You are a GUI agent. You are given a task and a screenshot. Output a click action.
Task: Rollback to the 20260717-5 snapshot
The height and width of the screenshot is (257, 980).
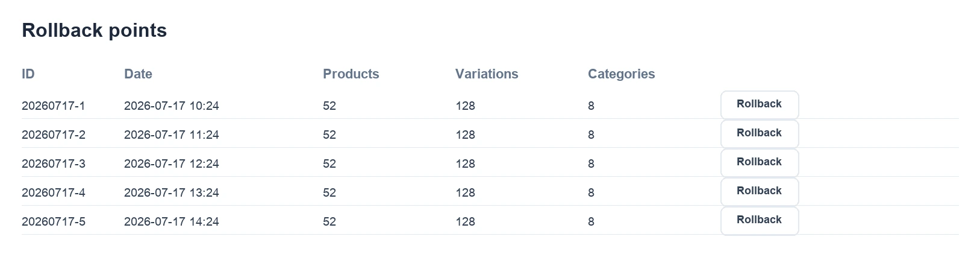[760, 221]
